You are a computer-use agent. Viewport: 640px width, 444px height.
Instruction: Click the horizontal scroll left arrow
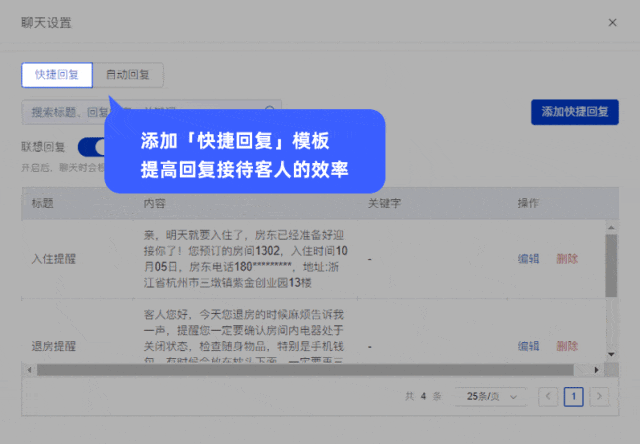pos(29,370)
